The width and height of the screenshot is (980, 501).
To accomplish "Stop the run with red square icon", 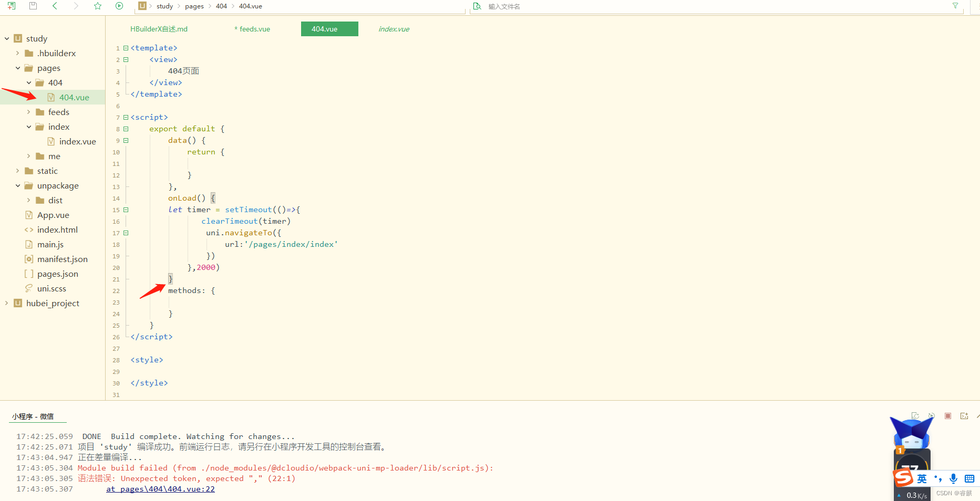I will pos(948,415).
